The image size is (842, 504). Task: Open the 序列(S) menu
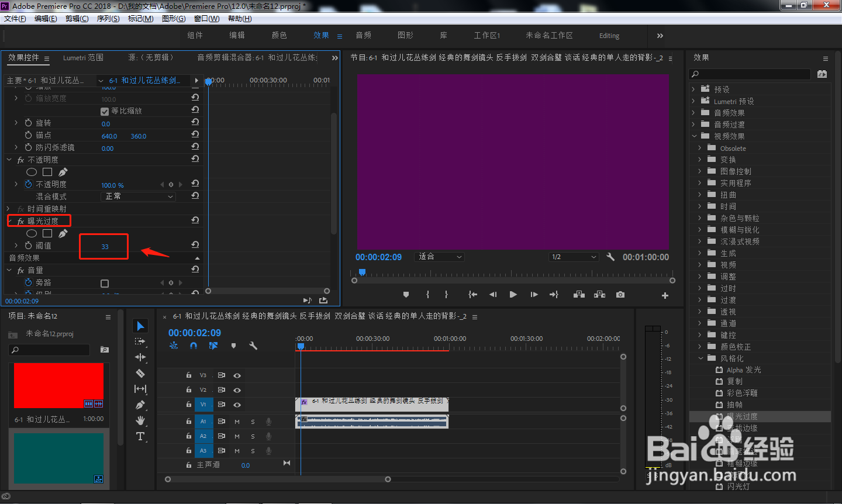point(108,19)
